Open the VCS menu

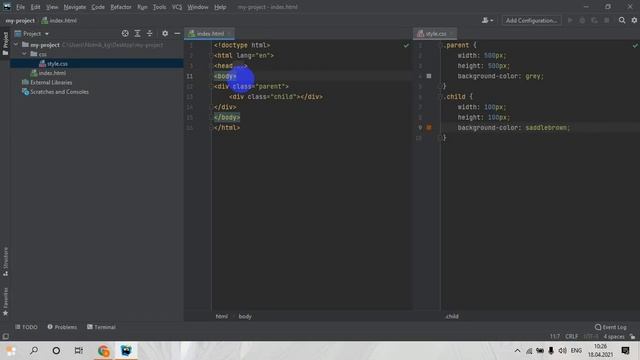177,7
